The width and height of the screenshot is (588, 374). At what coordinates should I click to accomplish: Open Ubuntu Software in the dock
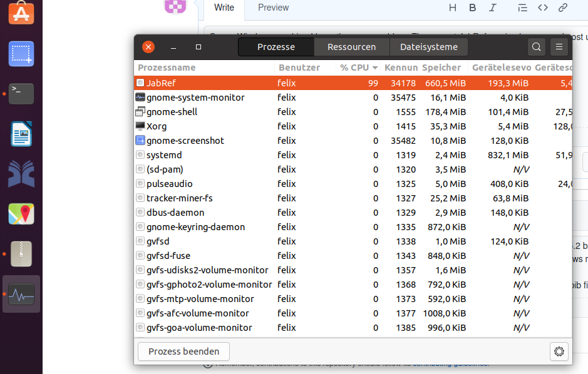click(x=21, y=13)
